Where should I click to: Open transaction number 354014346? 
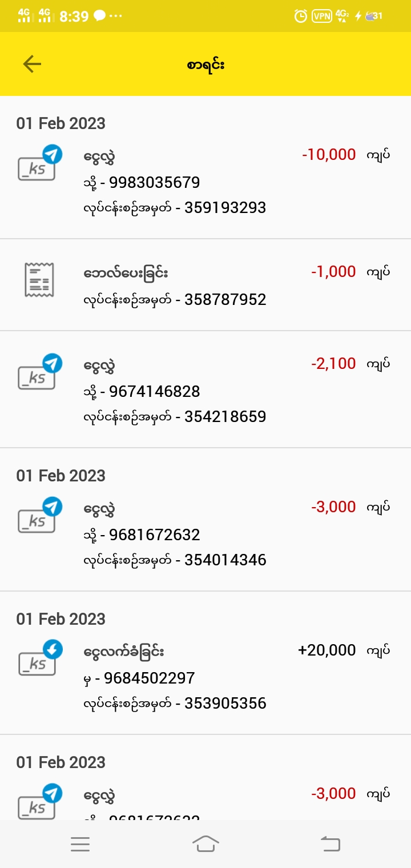225,560
